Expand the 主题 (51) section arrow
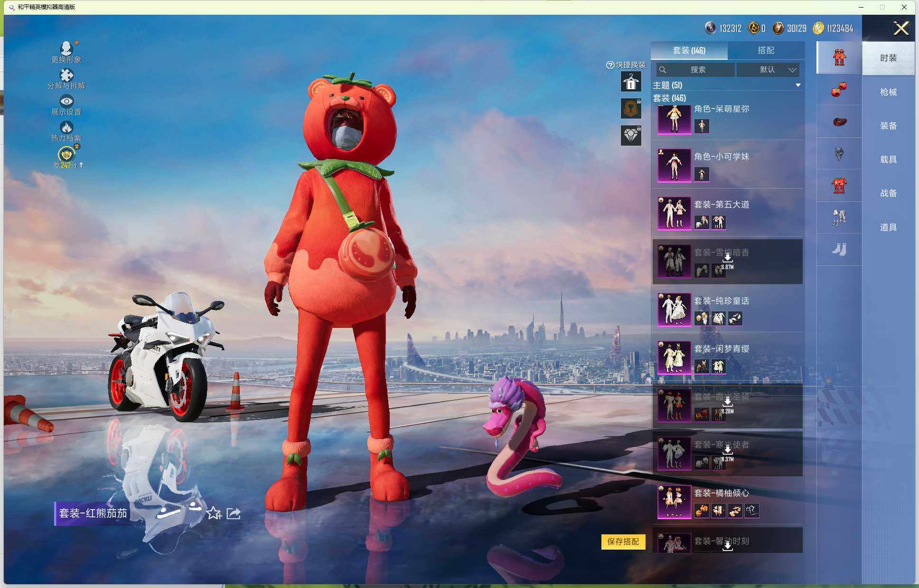919x588 pixels. (x=798, y=85)
